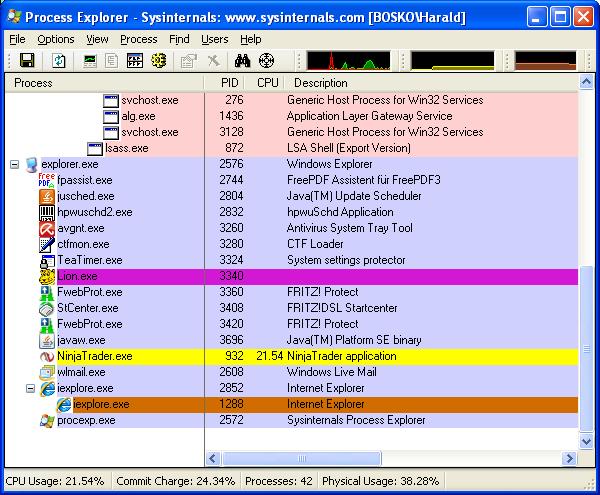
Task: Click 'CPU Usage: 21.54%' in status bar
Action: click(x=55, y=481)
